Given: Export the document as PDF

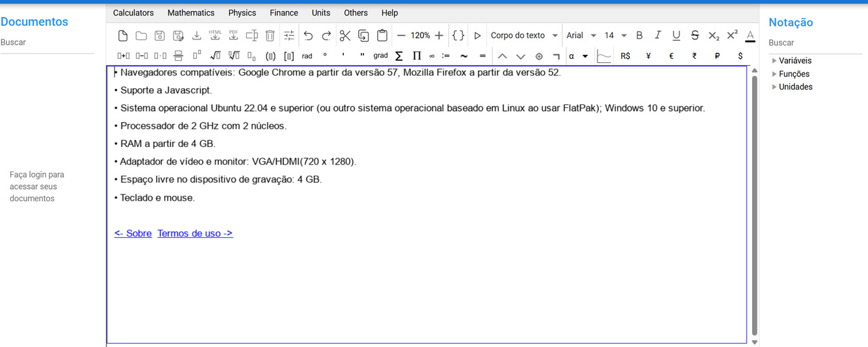Looking at the screenshot, I should [x=233, y=35].
